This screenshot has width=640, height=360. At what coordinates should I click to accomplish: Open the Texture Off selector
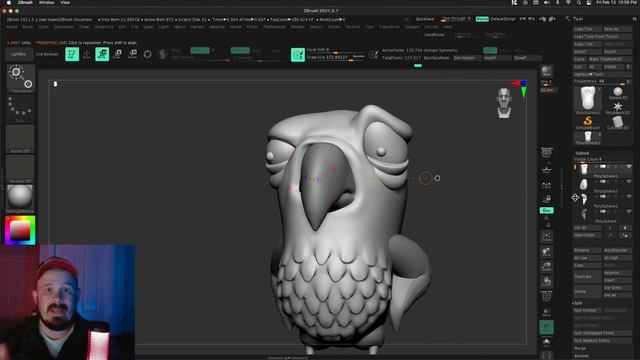[20, 169]
